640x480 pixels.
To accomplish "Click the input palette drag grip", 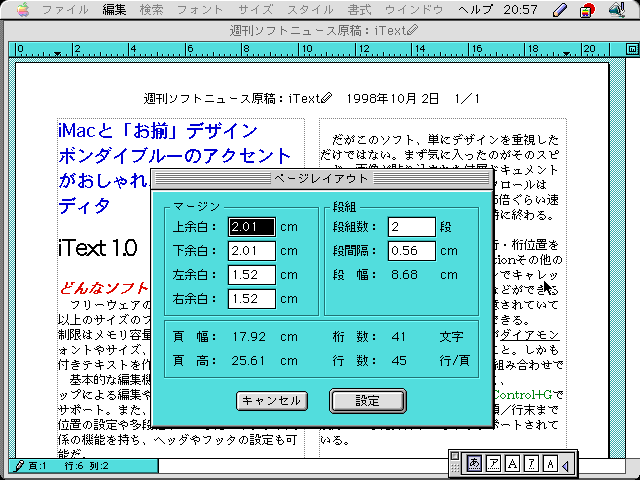I will (x=455, y=469).
